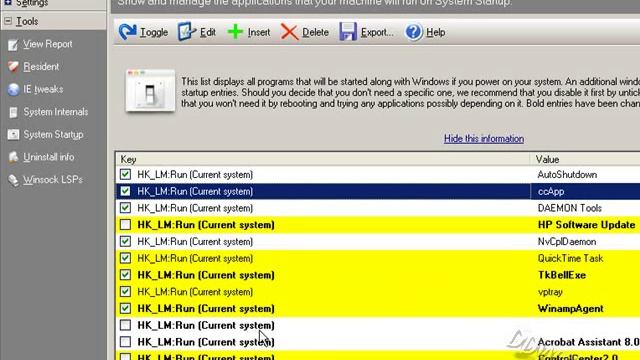Open the System Startup icon
The width and height of the screenshot is (640, 360).
coord(13,135)
